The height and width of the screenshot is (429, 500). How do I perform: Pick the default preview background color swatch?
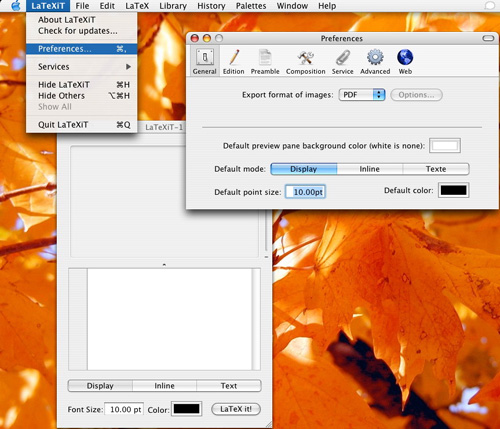tap(445, 146)
